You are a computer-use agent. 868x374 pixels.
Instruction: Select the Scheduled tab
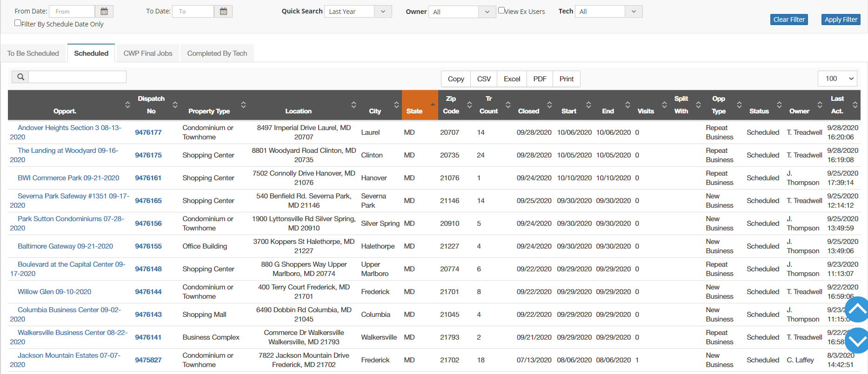(91, 53)
